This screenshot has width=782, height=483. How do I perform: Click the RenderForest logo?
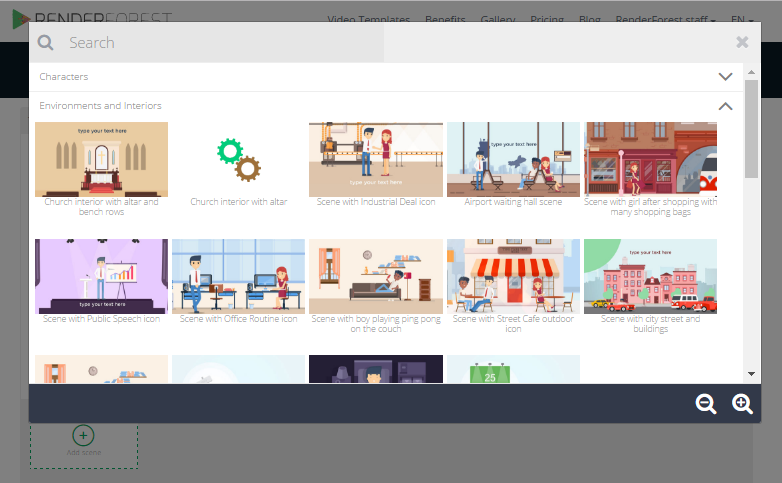[92, 19]
